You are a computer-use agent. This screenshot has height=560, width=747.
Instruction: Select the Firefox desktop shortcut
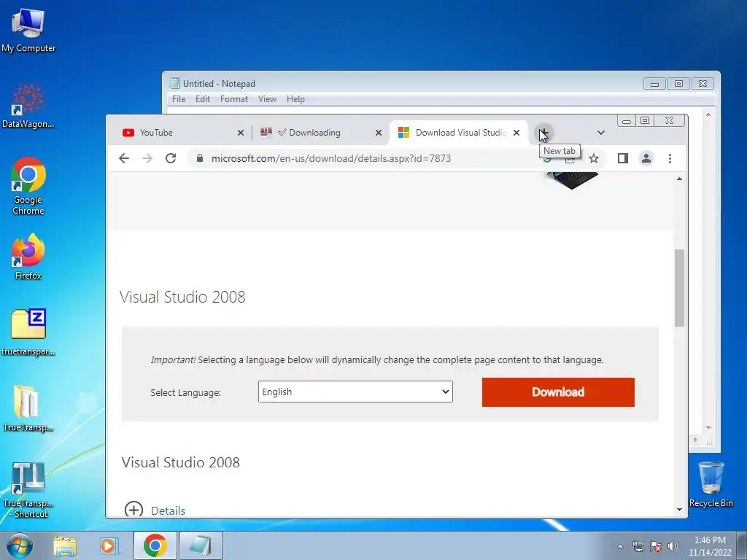(x=28, y=256)
